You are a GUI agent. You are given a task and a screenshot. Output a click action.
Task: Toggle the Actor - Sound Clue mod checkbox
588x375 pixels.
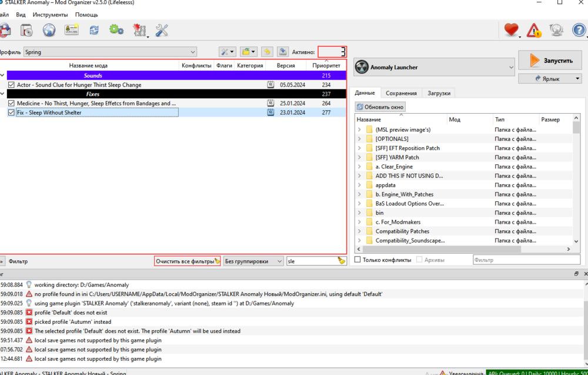pyautogui.click(x=11, y=85)
